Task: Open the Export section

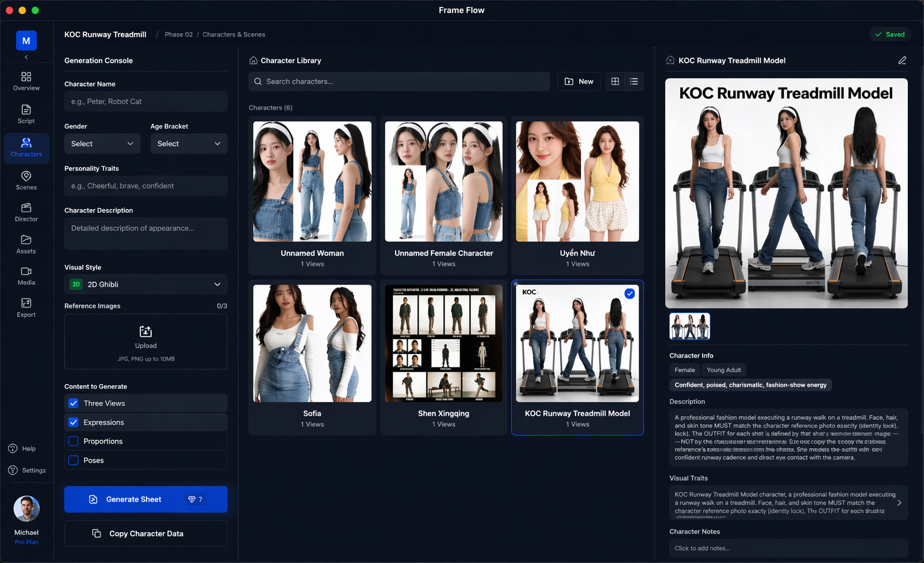Action: [26, 307]
